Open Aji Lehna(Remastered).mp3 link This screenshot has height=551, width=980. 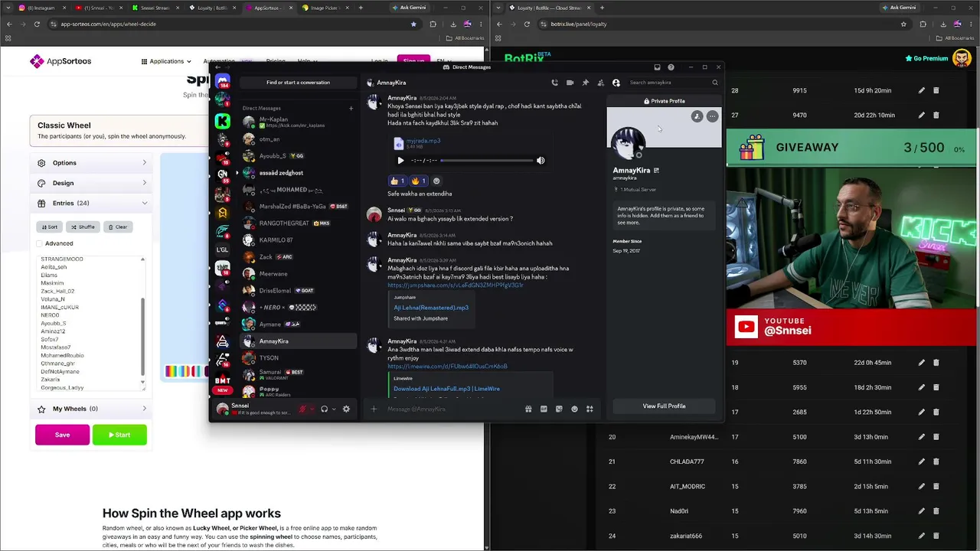(x=431, y=308)
